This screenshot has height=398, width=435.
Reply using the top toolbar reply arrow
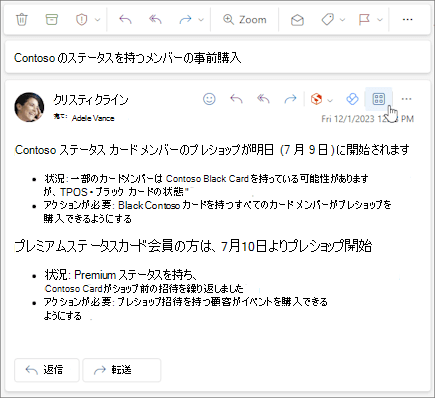coord(125,20)
